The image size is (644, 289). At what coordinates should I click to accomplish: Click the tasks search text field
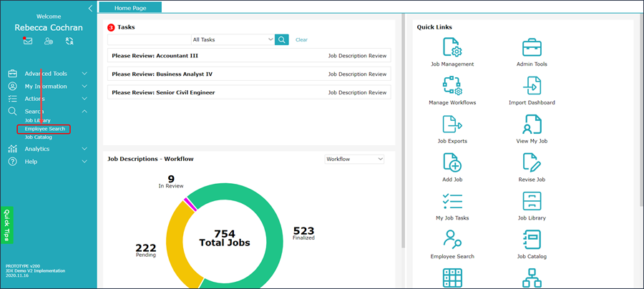tap(148, 39)
